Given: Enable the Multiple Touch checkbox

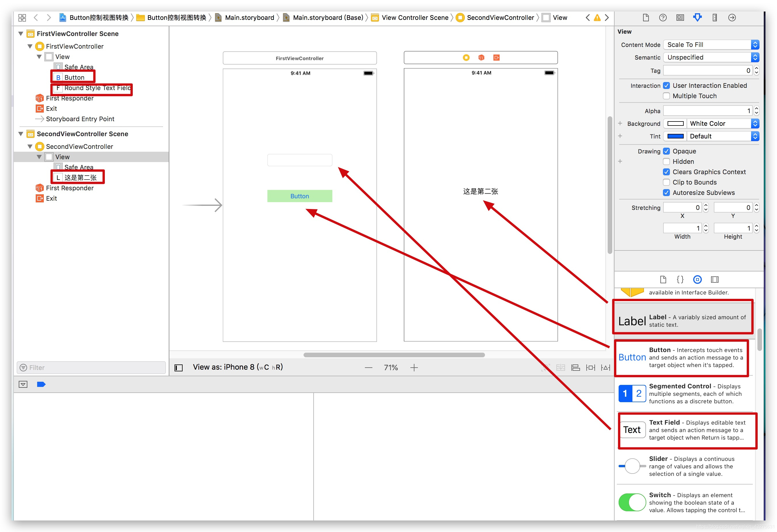Looking at the screenshot, I should tap(666, 96).
